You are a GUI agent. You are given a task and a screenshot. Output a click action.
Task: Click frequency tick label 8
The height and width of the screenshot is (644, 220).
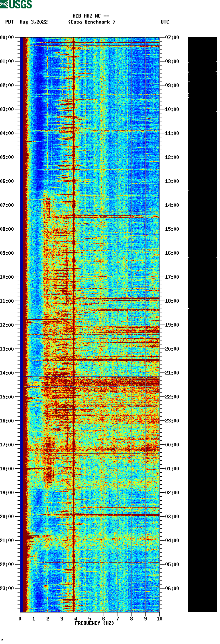[x=132, y=619]
